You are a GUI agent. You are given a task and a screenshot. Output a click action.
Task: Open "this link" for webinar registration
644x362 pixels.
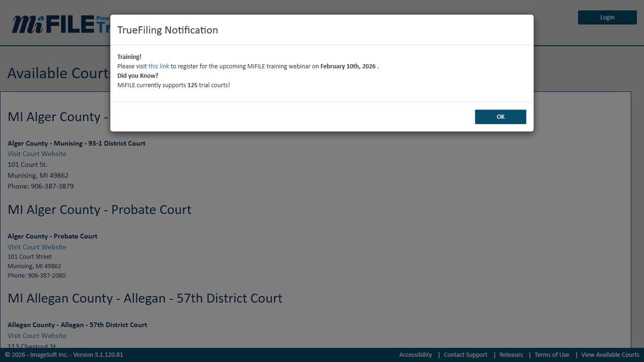158,66
